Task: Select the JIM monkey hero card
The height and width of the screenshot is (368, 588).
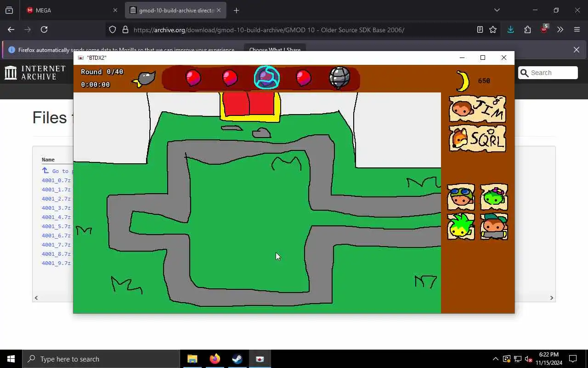Action: [477, 109]
